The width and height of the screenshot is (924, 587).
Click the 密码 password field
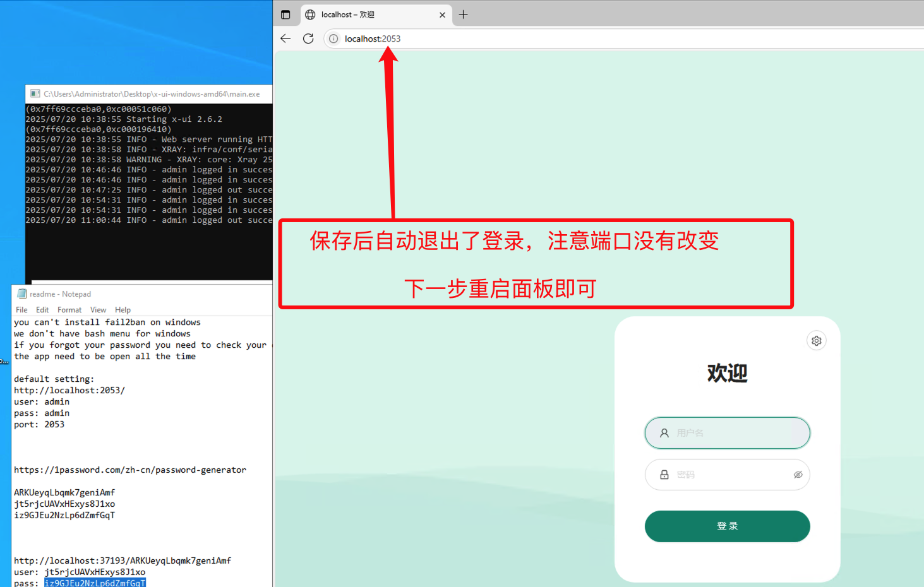(728, 475)
